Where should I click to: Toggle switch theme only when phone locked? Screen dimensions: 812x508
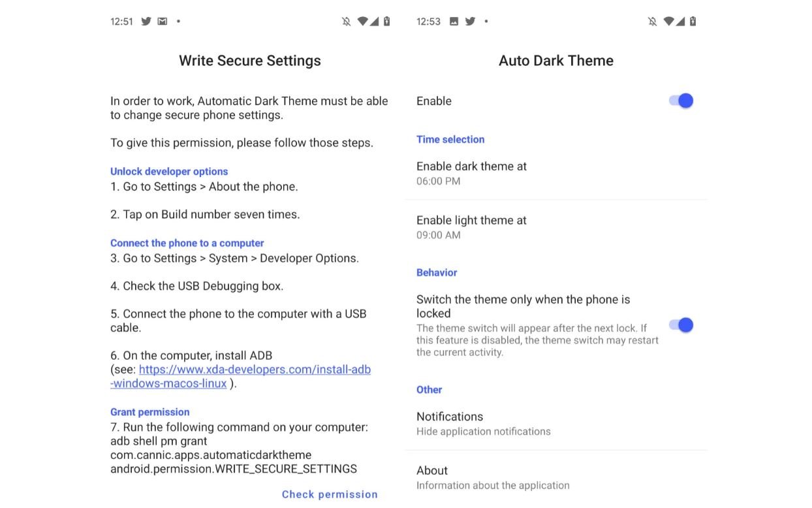tap(681, 325)
